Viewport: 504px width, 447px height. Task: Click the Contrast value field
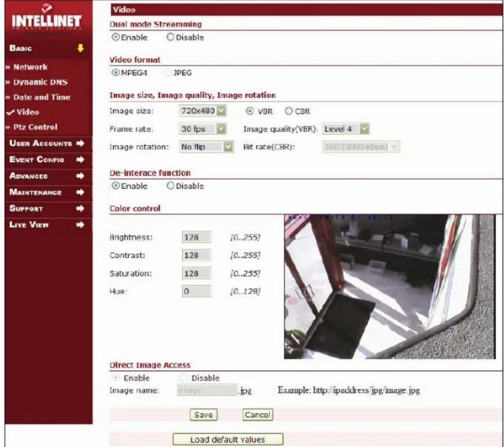(x=196, y=255)
